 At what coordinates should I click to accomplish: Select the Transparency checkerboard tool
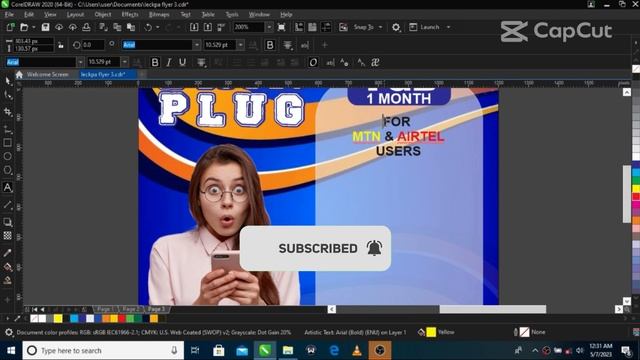7,236
